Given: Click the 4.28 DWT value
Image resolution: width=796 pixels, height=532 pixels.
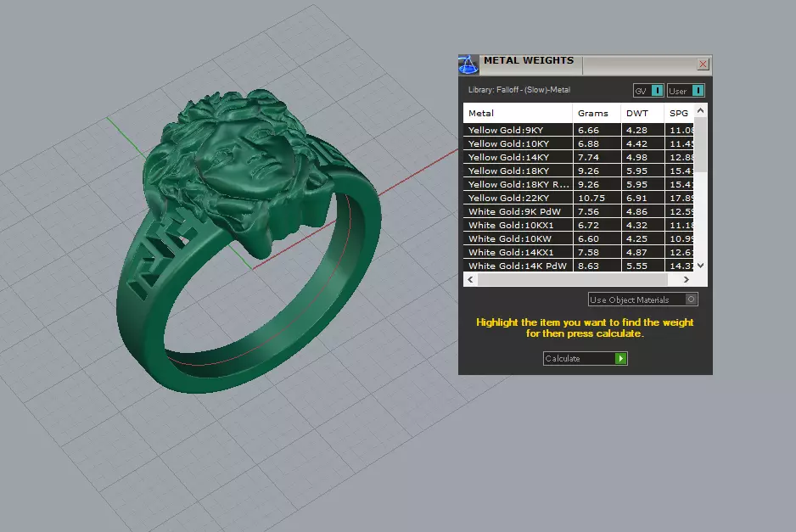Looking at the screenshot, I should point(636,130).
